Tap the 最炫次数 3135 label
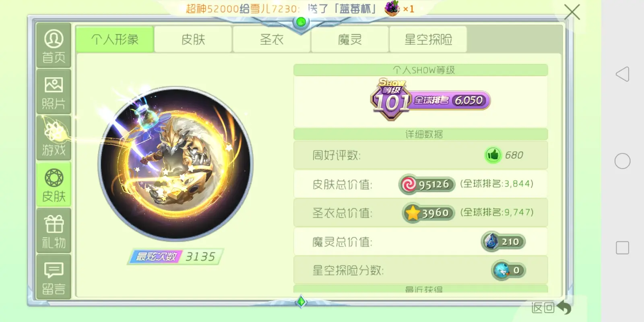Image resolution: width=644 pixels, height=322 pixels. point(175,257)
